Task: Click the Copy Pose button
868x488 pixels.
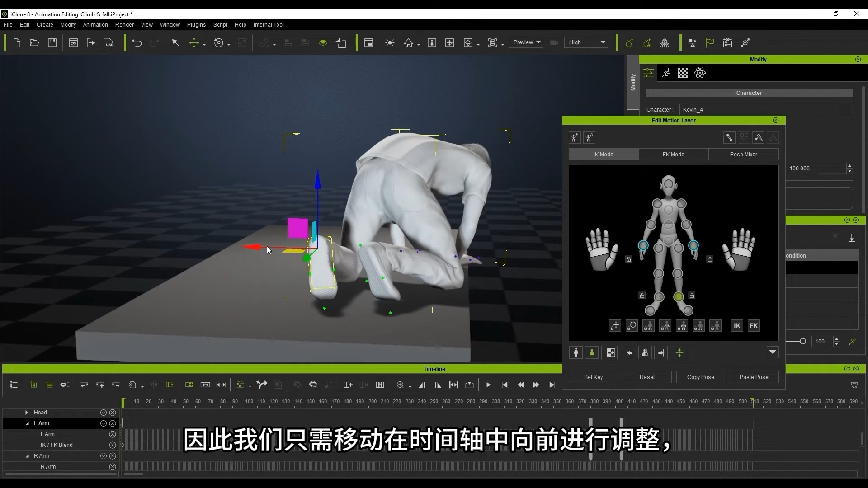Action: [x=700, y=377]
